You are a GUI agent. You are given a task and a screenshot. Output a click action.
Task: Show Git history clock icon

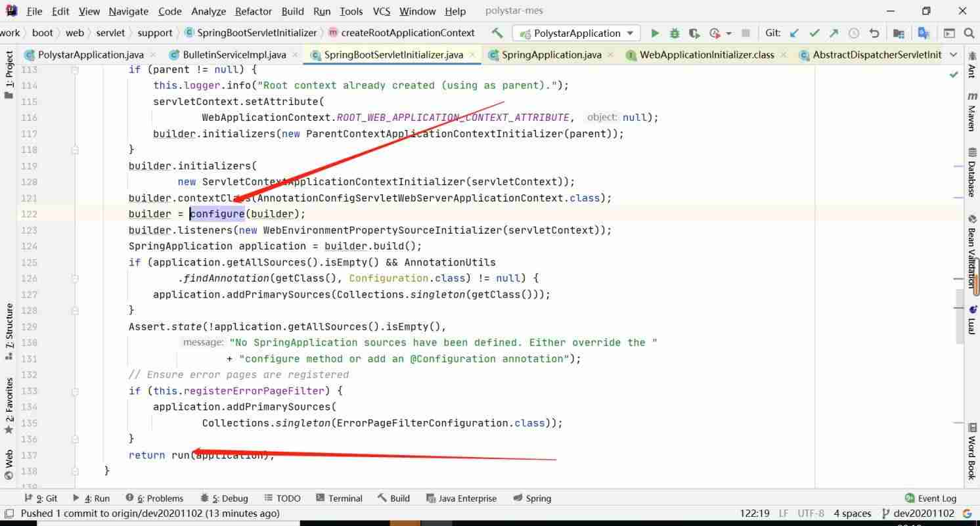(x=854, y=33)
